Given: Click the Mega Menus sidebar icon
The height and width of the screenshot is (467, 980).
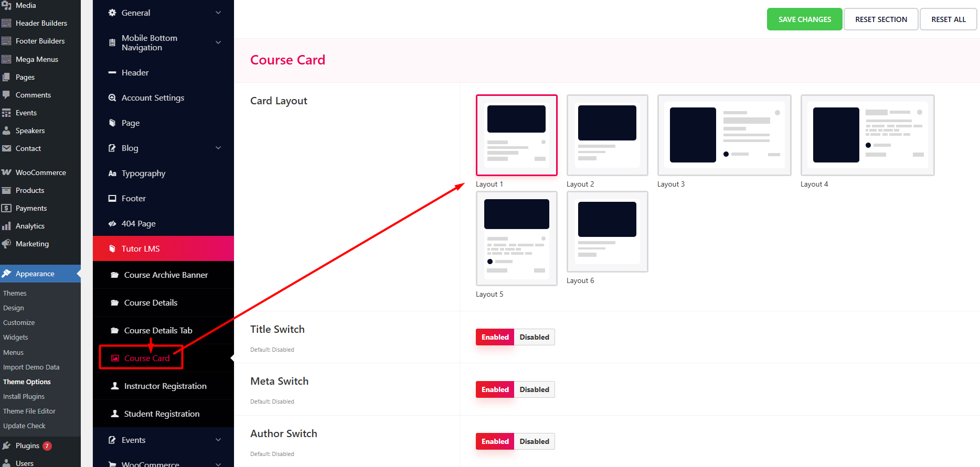Looking at the screenshot, I should 6,59.
